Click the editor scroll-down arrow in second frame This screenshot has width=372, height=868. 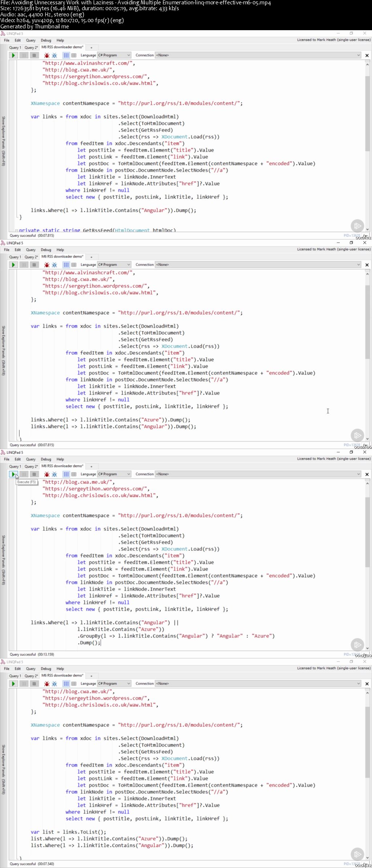pyautogui.click(x=367, y=439)
